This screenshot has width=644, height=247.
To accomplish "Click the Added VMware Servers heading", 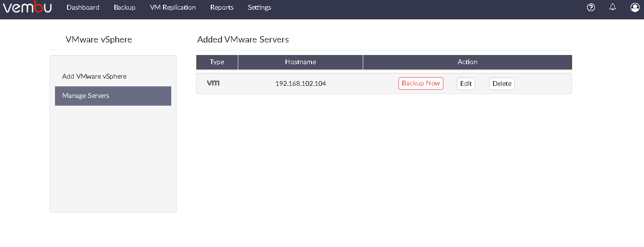I will click(243, 40).
